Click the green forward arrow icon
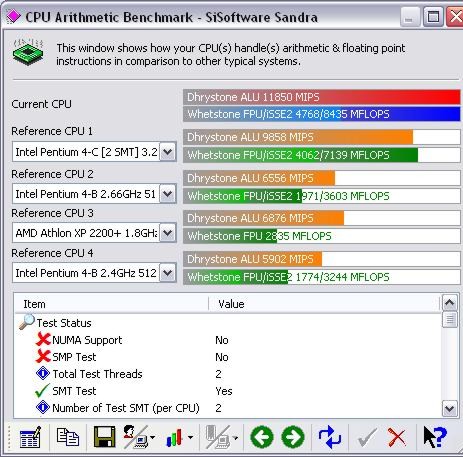 293,437
